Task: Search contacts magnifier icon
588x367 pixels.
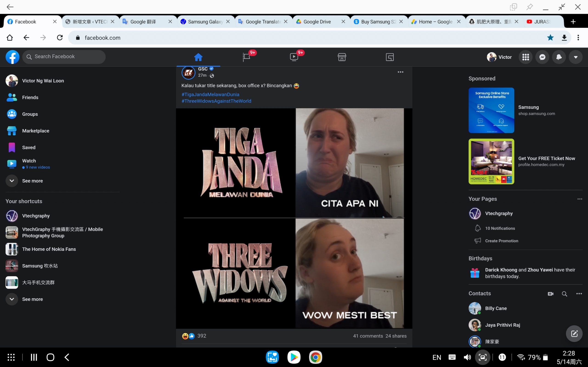Action: [564, 294]
